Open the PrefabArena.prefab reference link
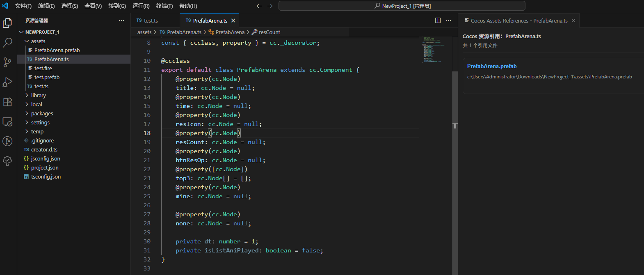The width and height of the screenshot is (644, 275). pos(491,66)
